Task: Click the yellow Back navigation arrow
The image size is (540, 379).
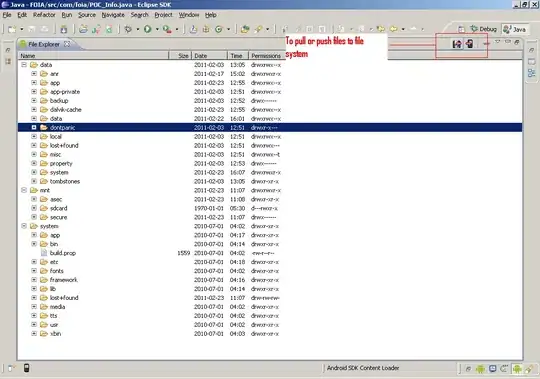Action: click(x=393, y=29)
